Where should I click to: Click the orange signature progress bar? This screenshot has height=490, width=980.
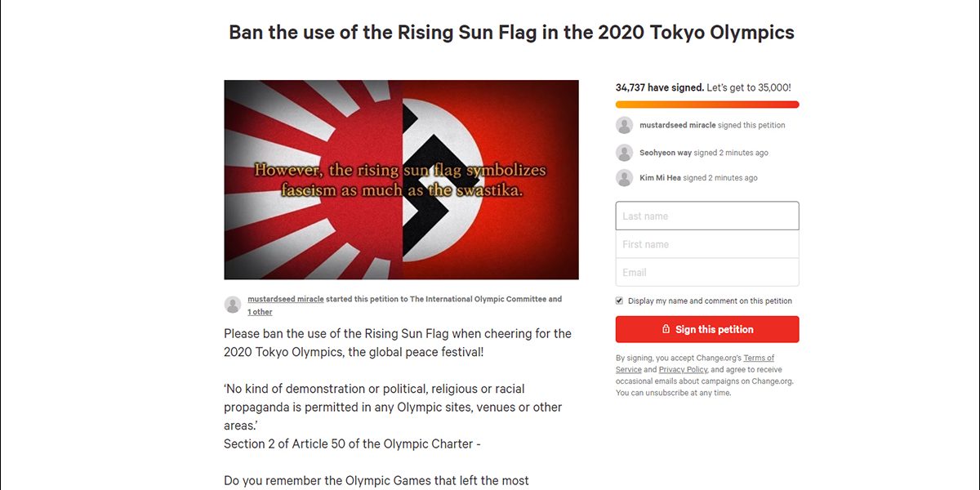coord(707,105)
